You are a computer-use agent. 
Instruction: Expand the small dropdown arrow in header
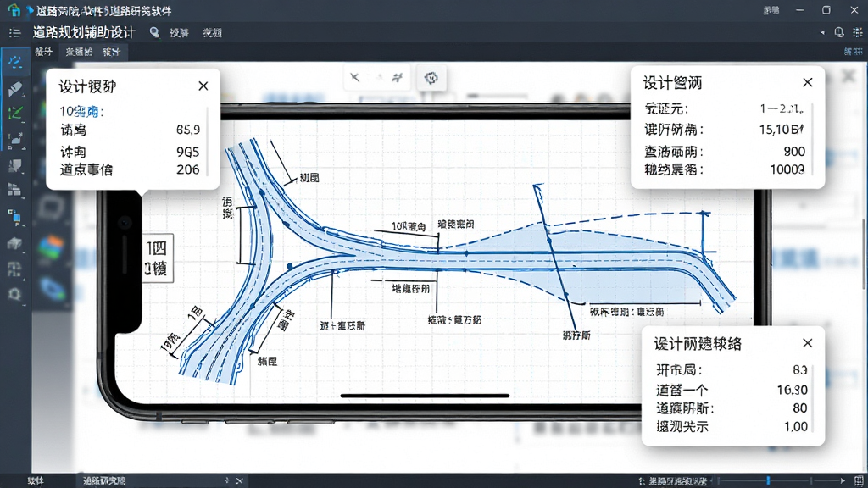pos(822,33)
